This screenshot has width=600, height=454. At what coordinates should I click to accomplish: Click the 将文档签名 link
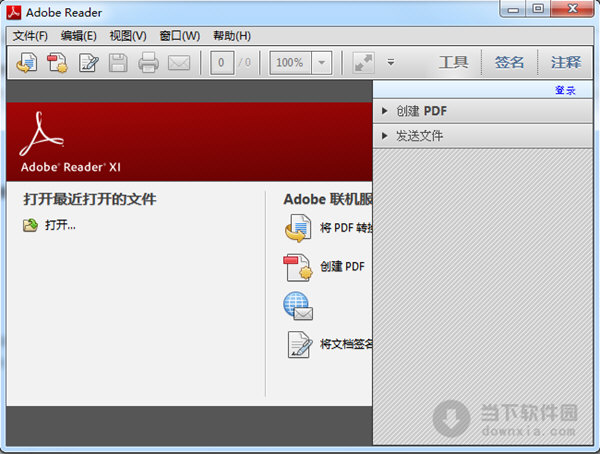coord(346,344)
